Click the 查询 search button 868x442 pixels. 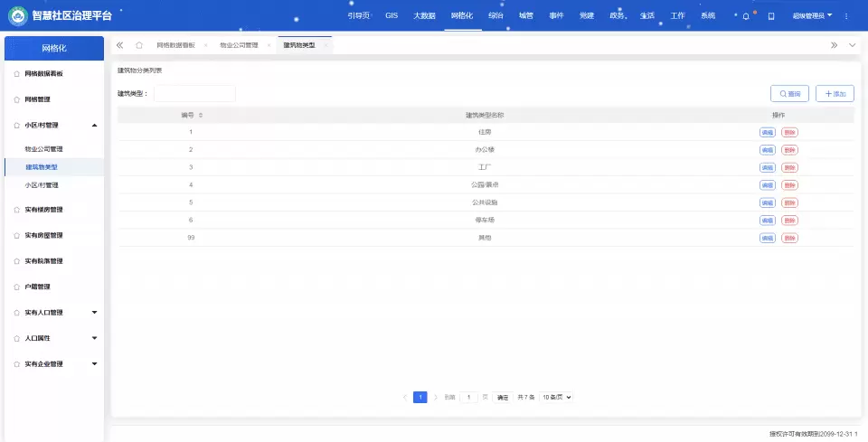tap(789, 94)
